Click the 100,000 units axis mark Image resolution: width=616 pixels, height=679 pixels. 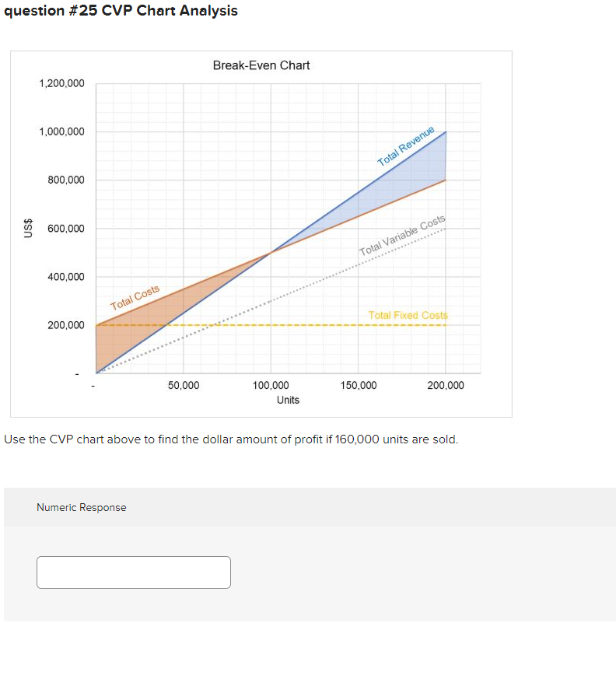click(271, 385)
